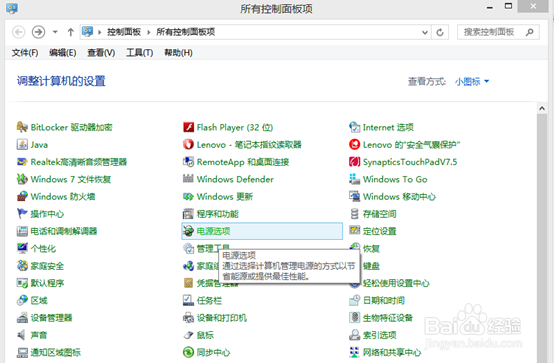The width and height of the screenshot is (554, 363).
Task: Click the 鼠标 icon
Action: coord(188,335)
